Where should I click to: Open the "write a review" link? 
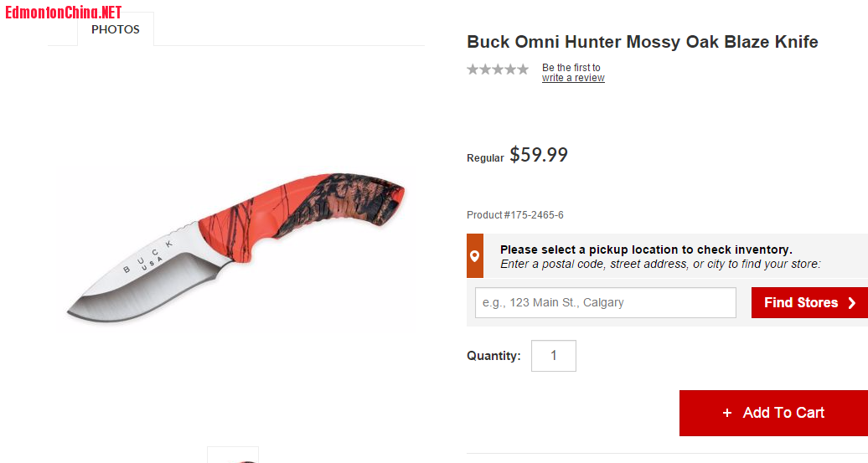pyautogui.click(x=573, y=78)
